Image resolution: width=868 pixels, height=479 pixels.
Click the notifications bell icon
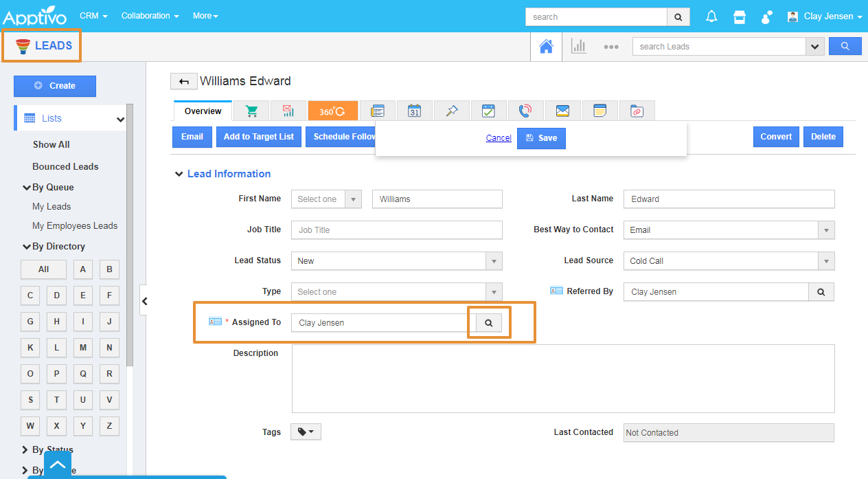pos(712,16)
